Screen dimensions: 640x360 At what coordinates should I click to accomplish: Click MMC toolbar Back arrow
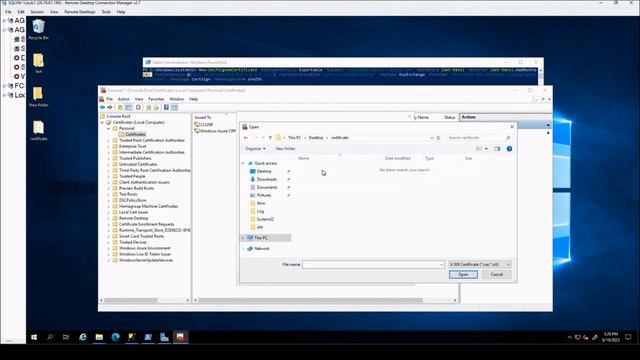(102, 107)
